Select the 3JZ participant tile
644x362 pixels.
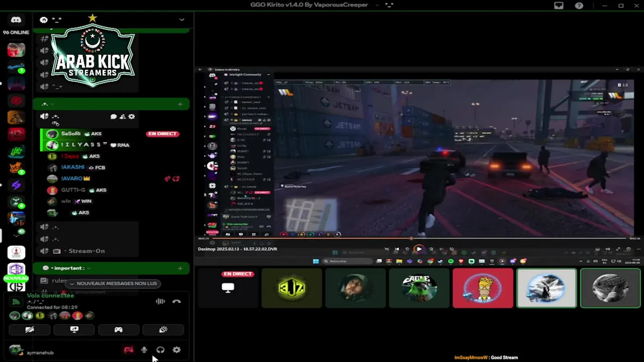coord(292,288)
